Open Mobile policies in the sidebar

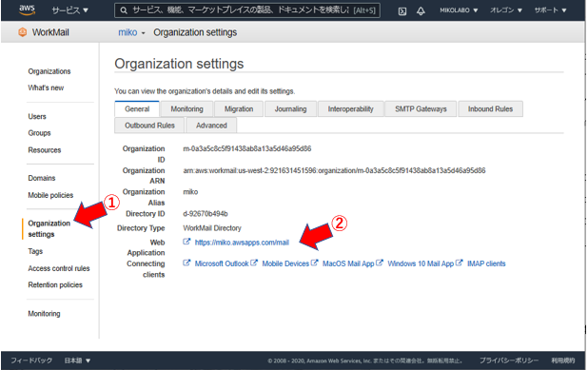click(x=50, y=195)
